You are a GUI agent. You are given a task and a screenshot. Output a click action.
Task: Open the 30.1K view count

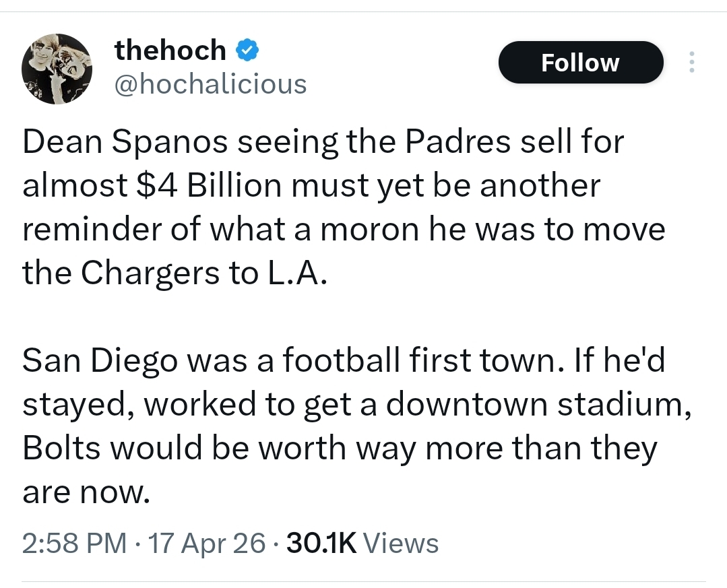(x=321, y=543)
